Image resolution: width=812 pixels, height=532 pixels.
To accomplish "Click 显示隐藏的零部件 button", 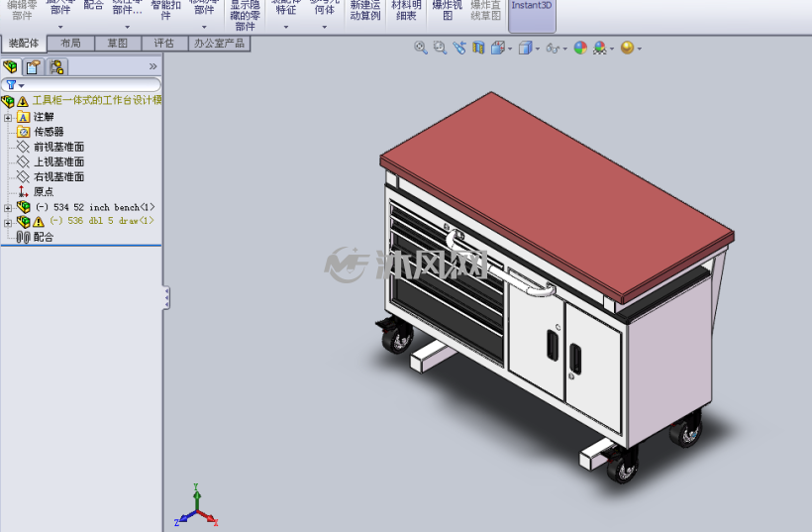I will (245, 16).
